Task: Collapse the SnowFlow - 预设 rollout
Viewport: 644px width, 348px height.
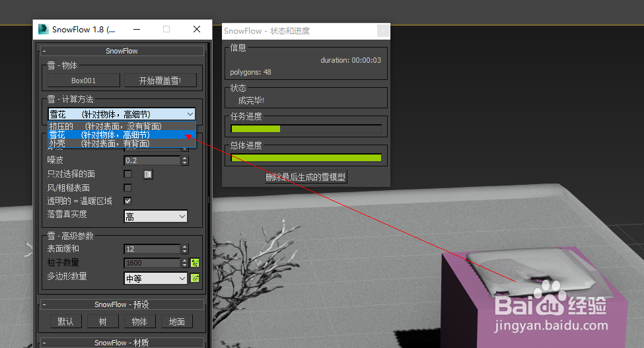Action: coord(122,304)
